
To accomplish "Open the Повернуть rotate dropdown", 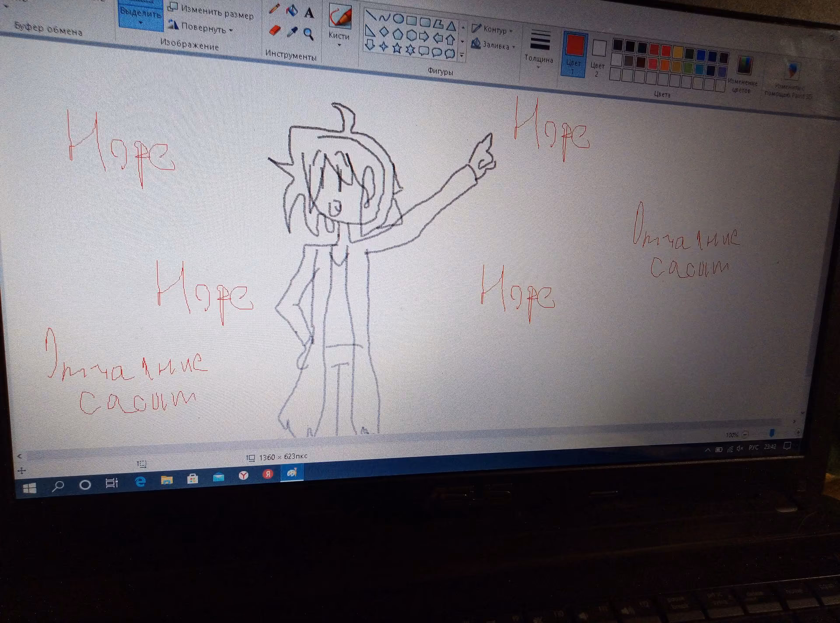I will pos(201,28).
